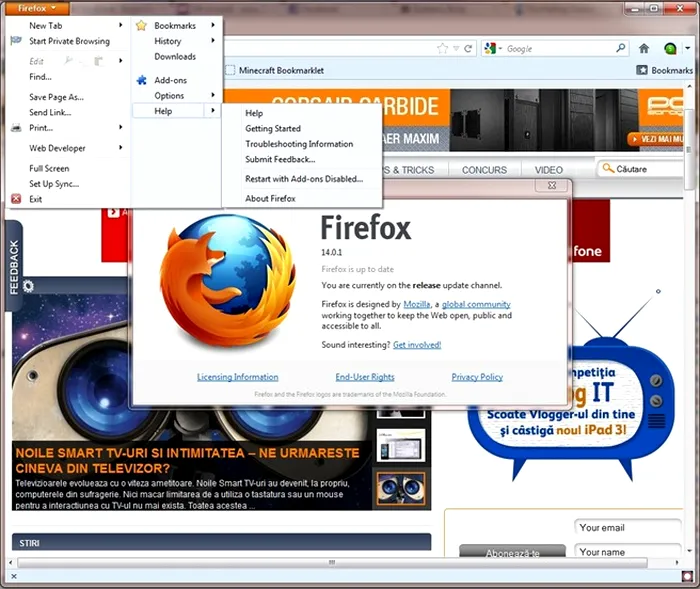Viewport: 700px width, 589px height.
Task: Select Restart with Add-ons Disabled...
Action: [x=302, y=179]
